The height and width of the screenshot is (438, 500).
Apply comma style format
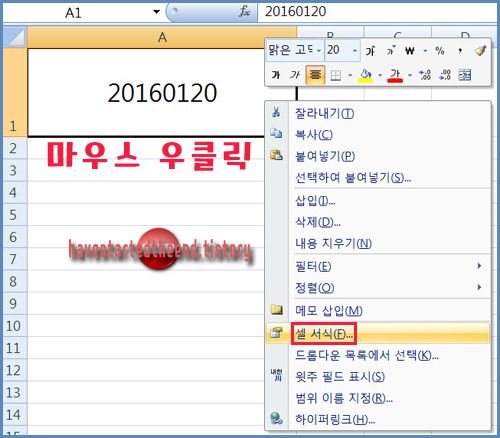point(460,51)
